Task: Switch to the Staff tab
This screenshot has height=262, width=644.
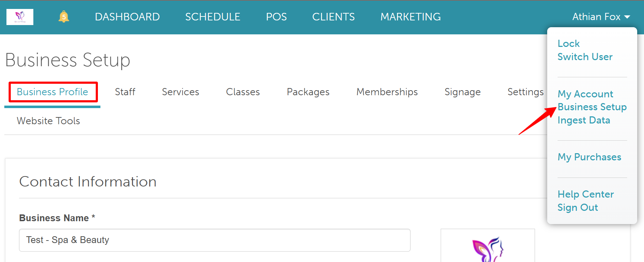Action: pos(125,92)
